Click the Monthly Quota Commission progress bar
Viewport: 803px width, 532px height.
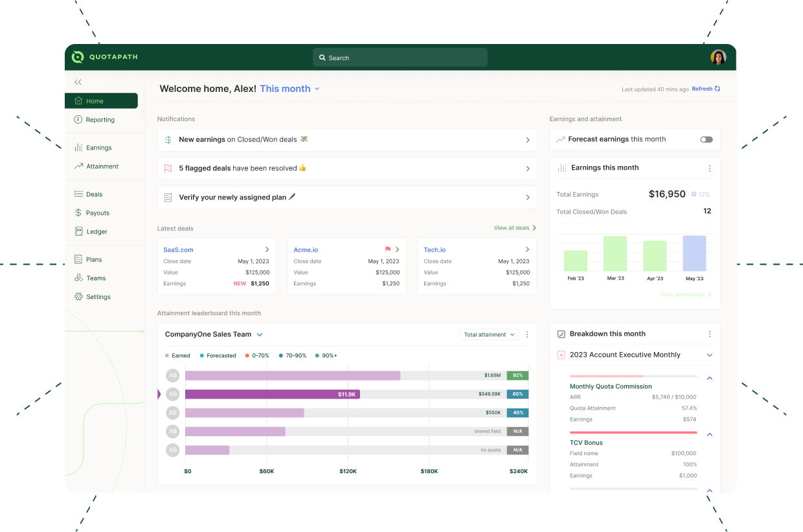click(633, 376)
